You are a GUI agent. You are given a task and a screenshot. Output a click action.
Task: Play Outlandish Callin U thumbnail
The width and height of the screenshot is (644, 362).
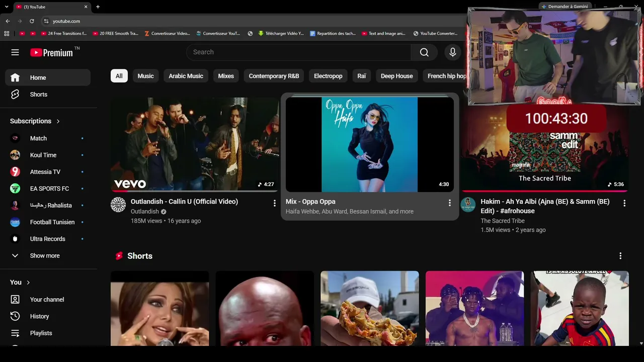point(195,145)
